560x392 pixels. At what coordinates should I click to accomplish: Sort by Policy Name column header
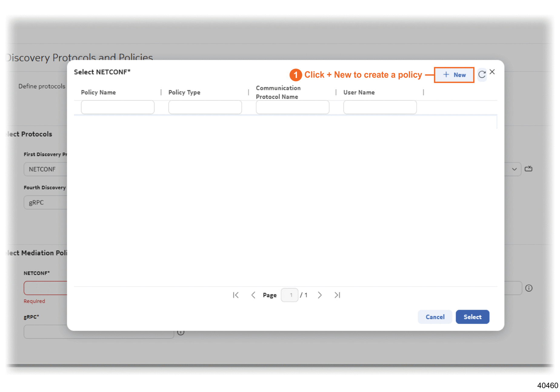point(98,92)
